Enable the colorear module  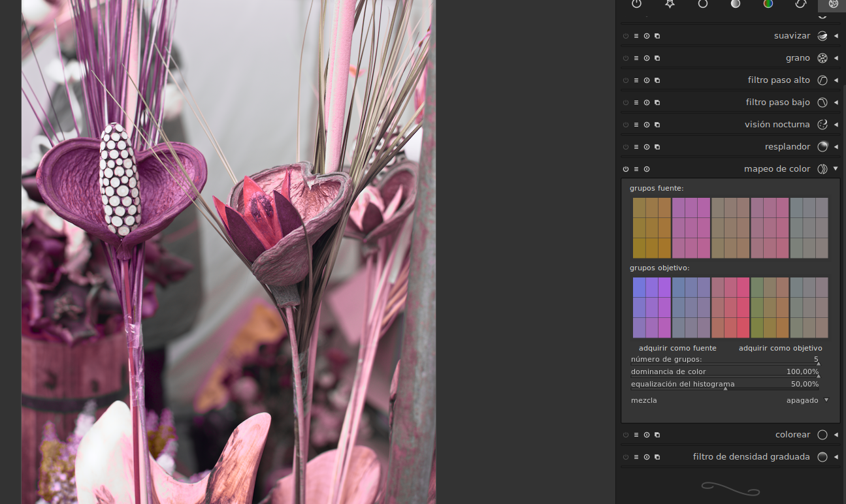pos(626,435)
